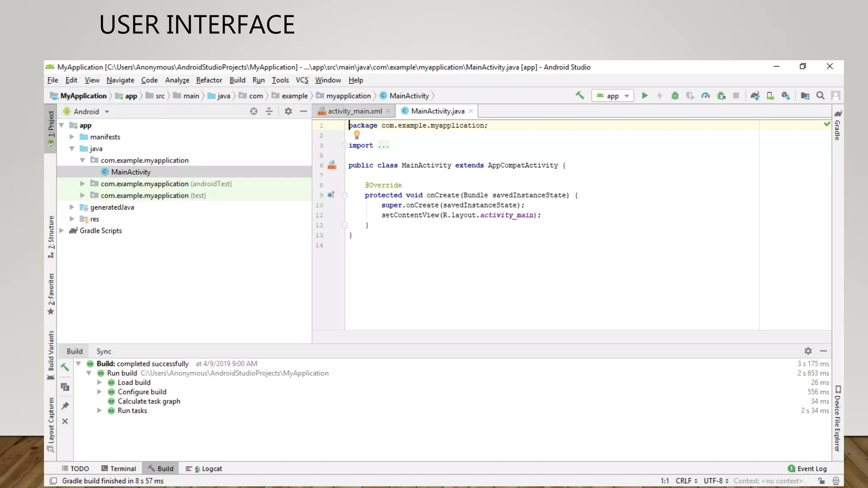Expand the Run tasks step
This screenshot has height=488, width=868.
99,410
